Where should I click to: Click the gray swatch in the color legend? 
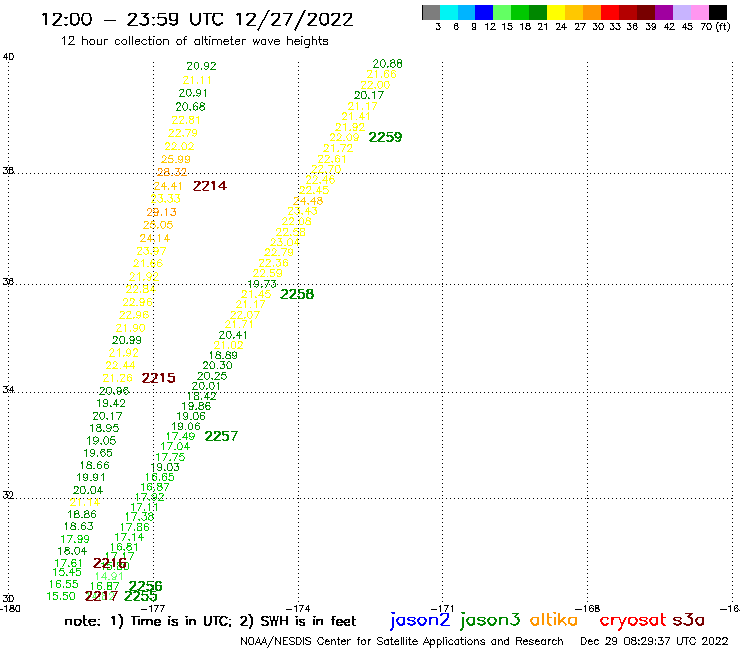click(431, 12)
